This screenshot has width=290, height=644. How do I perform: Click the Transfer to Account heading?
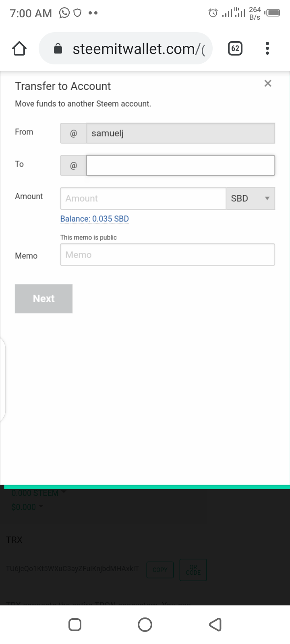tap(63, 86)
